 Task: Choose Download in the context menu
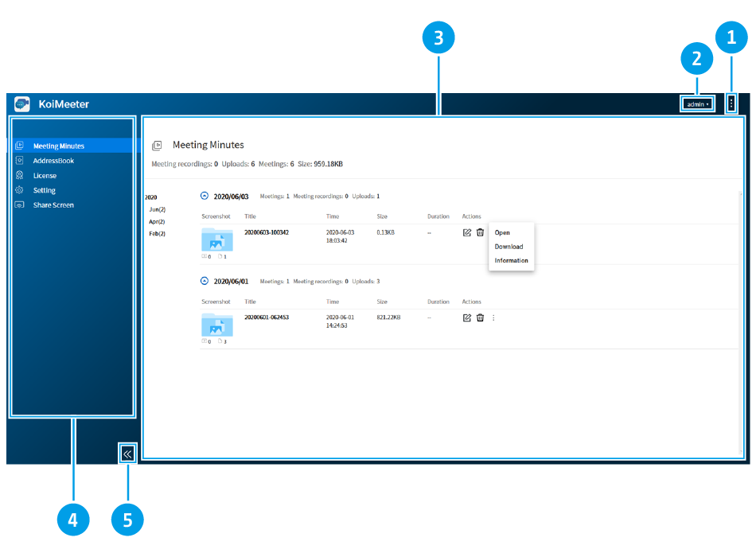[509, 247]
